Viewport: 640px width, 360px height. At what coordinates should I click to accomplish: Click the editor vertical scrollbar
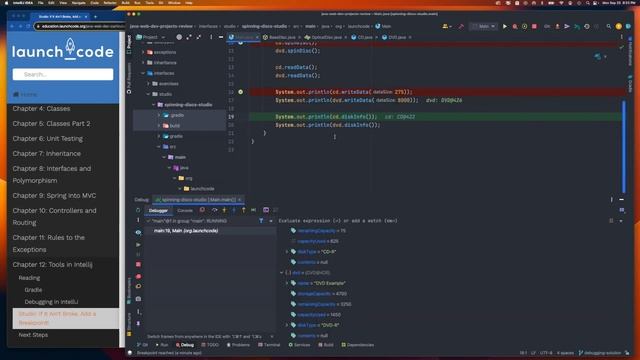624,146
